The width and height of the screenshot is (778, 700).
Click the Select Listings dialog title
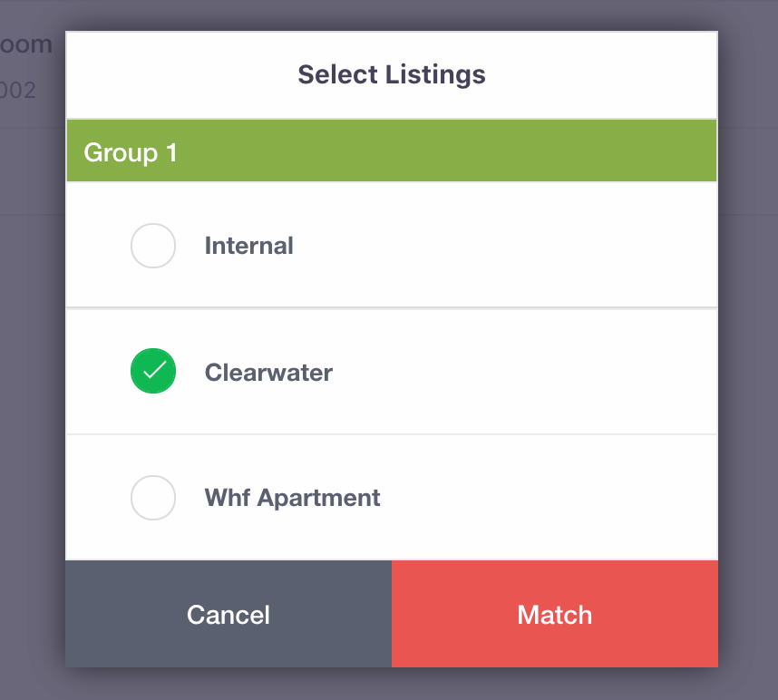click(392, 75)
